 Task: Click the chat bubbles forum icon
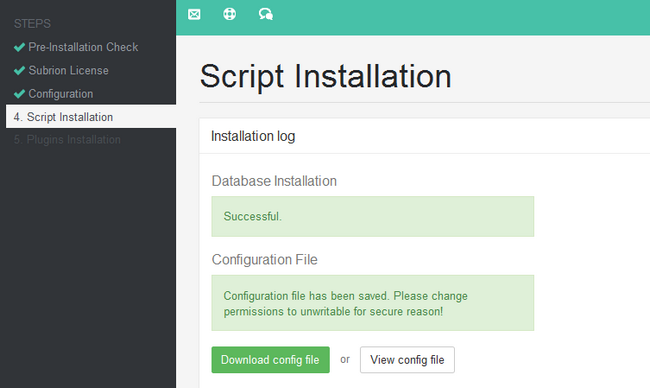[x=266, y=15]
